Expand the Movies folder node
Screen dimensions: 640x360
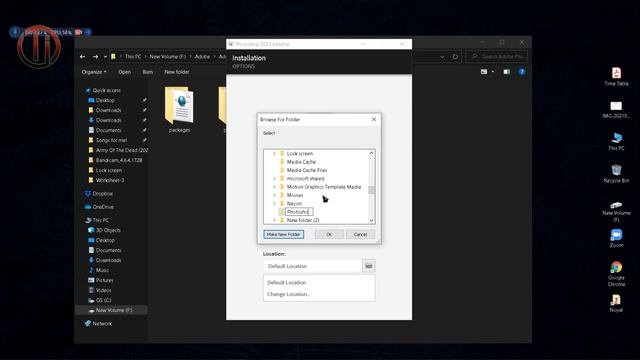coord(274,195)
